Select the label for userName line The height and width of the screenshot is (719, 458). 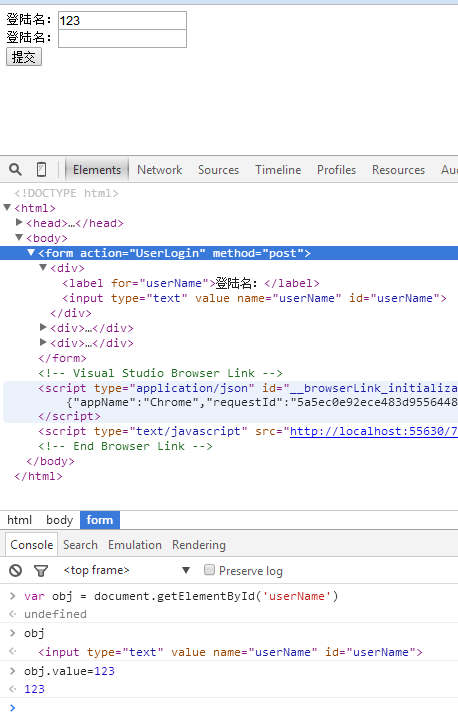coord(191,283)
